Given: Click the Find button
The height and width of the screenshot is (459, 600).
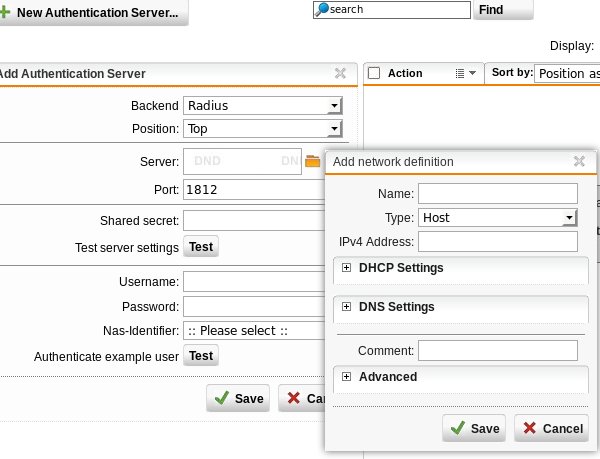Looking at the screenshot, I should tap(503, 10).
